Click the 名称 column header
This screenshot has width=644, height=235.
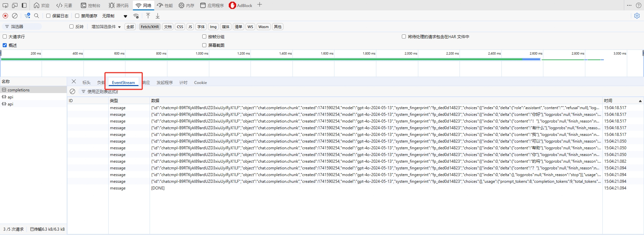[33, 81]
